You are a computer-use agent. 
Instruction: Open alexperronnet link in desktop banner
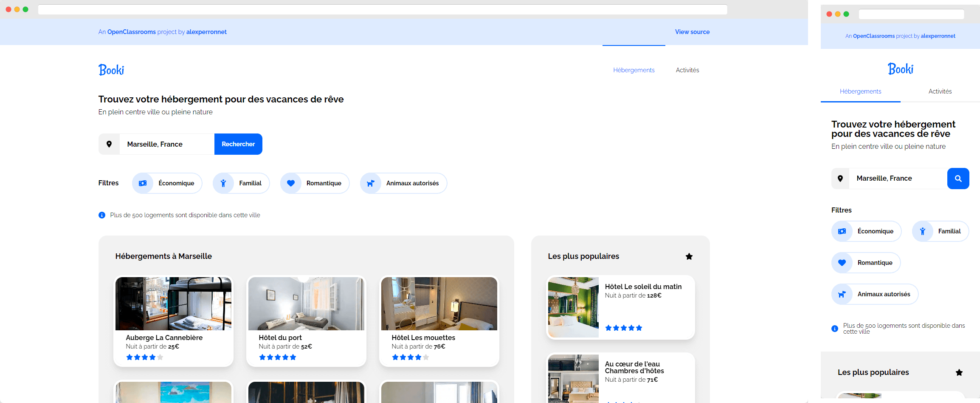pyautogui.click(x=206, y=32)
